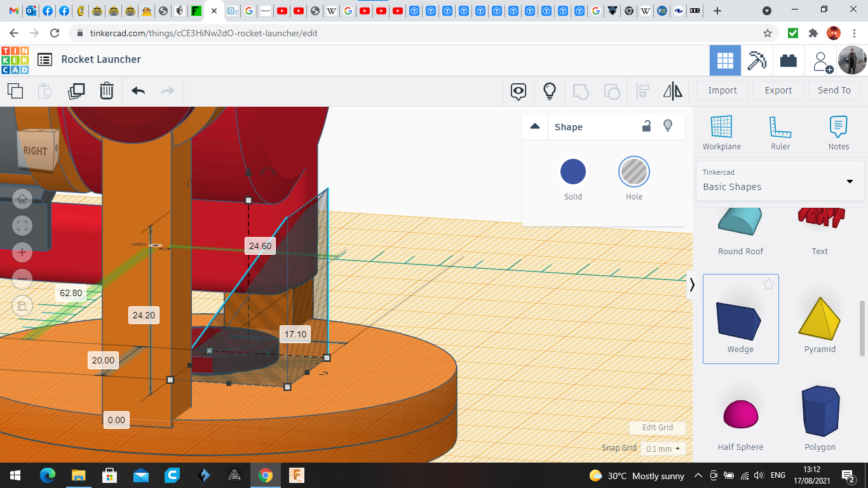
Task: Click the Import button
Action: click(x=722, y=90)
